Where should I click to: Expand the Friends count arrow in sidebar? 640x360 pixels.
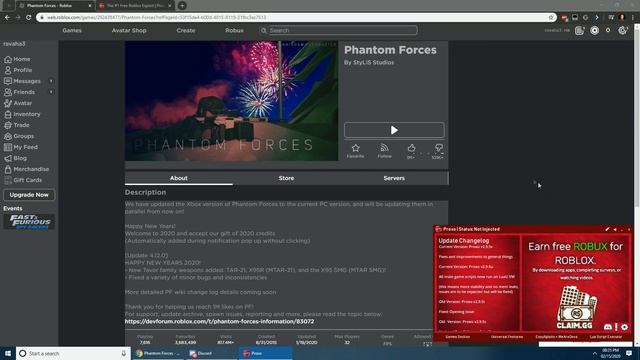[51, 92]
